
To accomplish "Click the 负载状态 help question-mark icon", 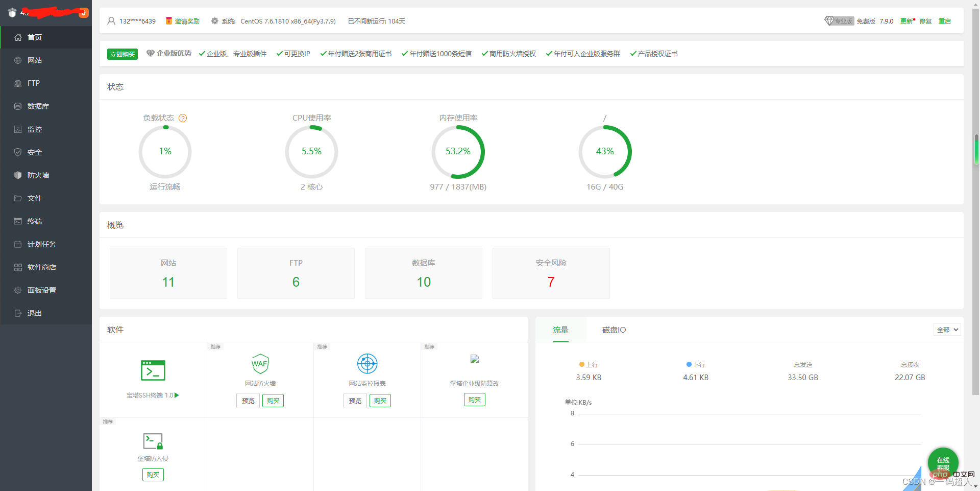I will [183, 118].
